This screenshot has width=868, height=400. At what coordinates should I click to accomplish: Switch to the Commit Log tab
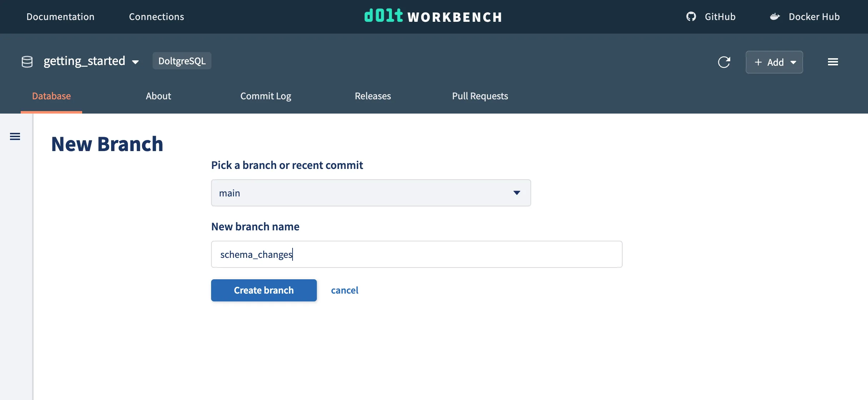pos(266,96)
